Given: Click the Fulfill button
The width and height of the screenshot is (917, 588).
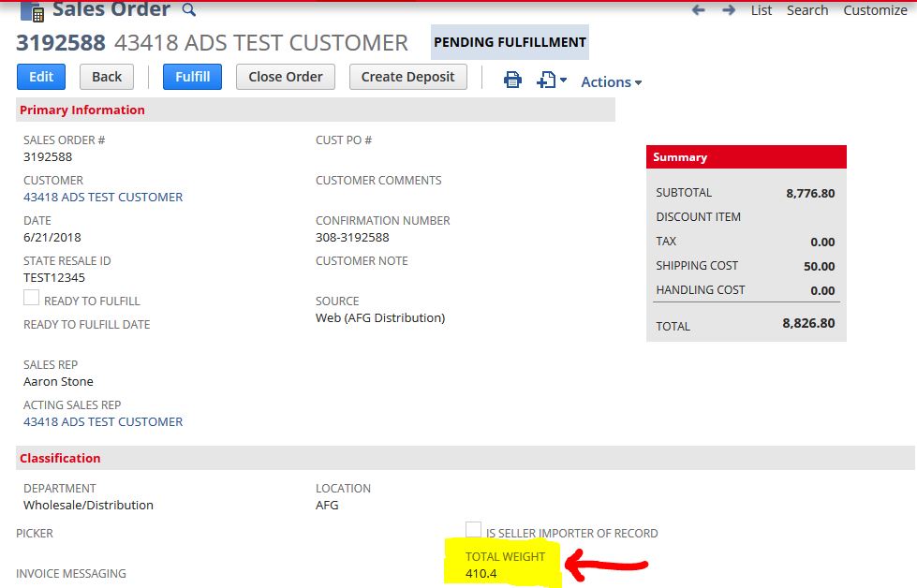Looking at the screenshot, I should coord(192,77).
